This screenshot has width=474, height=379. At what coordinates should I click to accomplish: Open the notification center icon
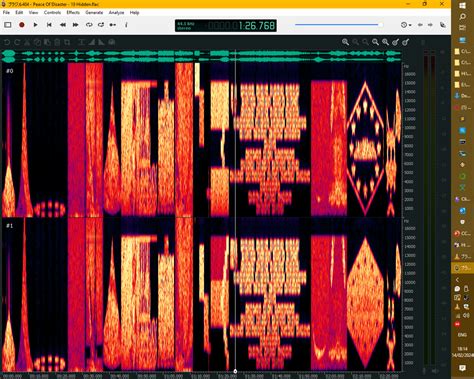462,368
